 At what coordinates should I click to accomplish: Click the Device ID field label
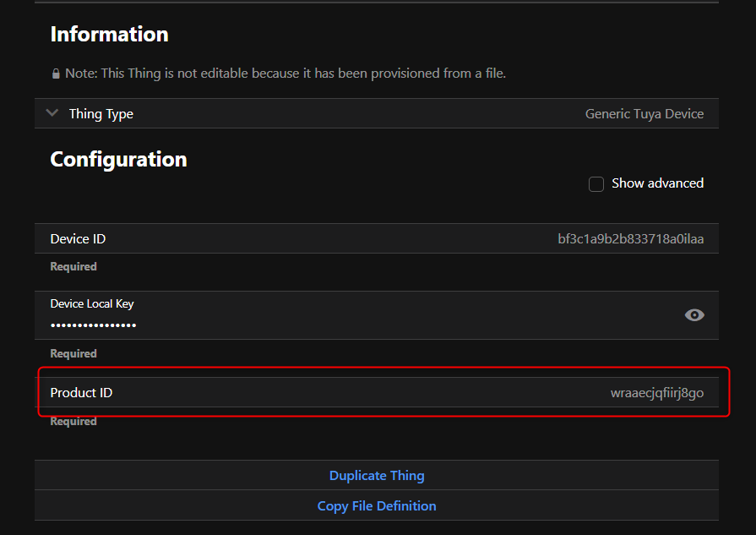click(x=78, y=239)
